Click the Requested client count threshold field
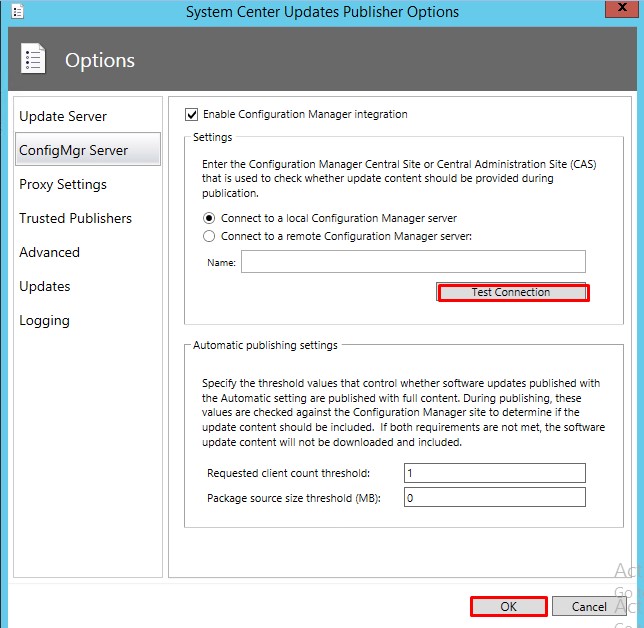 tap(494, 473)
